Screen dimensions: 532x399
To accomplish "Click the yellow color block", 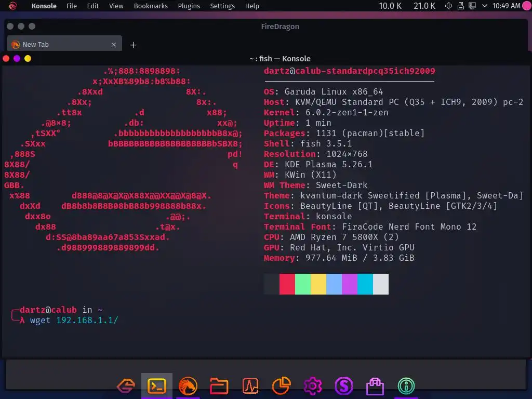I will click(x=318, y=284).
